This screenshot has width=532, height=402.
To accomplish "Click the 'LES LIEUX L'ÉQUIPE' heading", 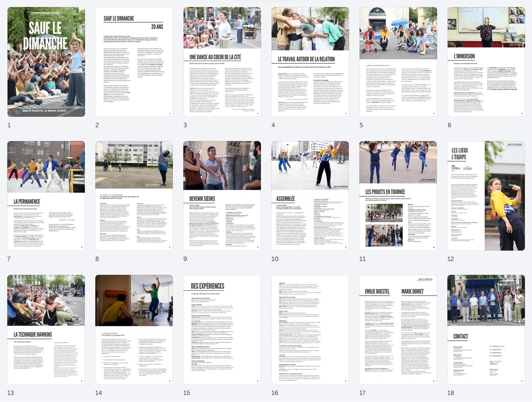I will click(460, 154).
